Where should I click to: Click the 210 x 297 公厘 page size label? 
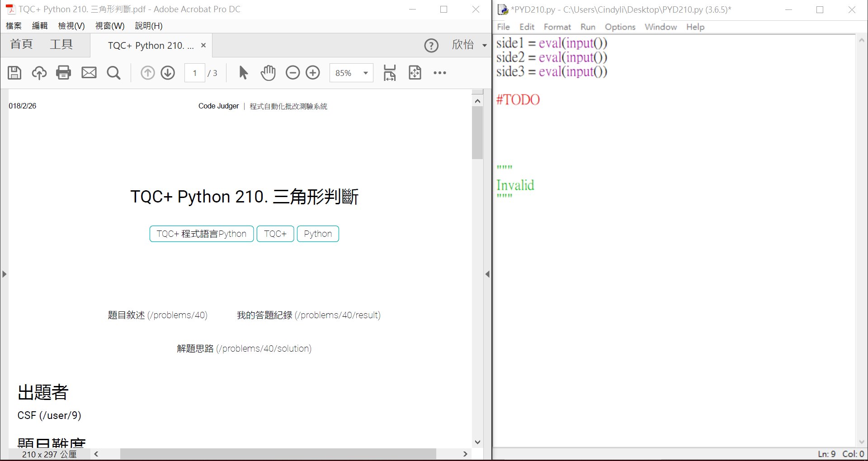pos(49,454)
